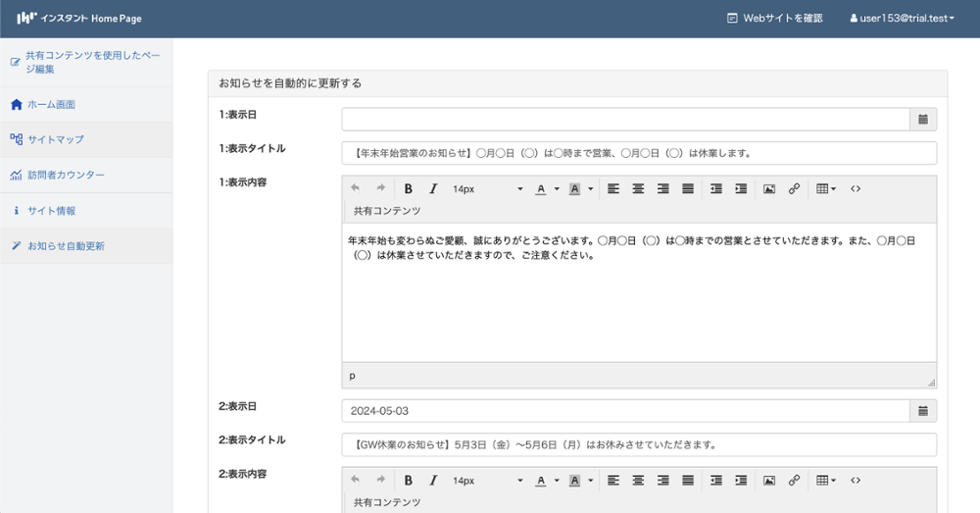Viewport: 980px width, 513px height.
Task: Click the 1:表示タイトル text field
Action: click(x=639, y=153)
